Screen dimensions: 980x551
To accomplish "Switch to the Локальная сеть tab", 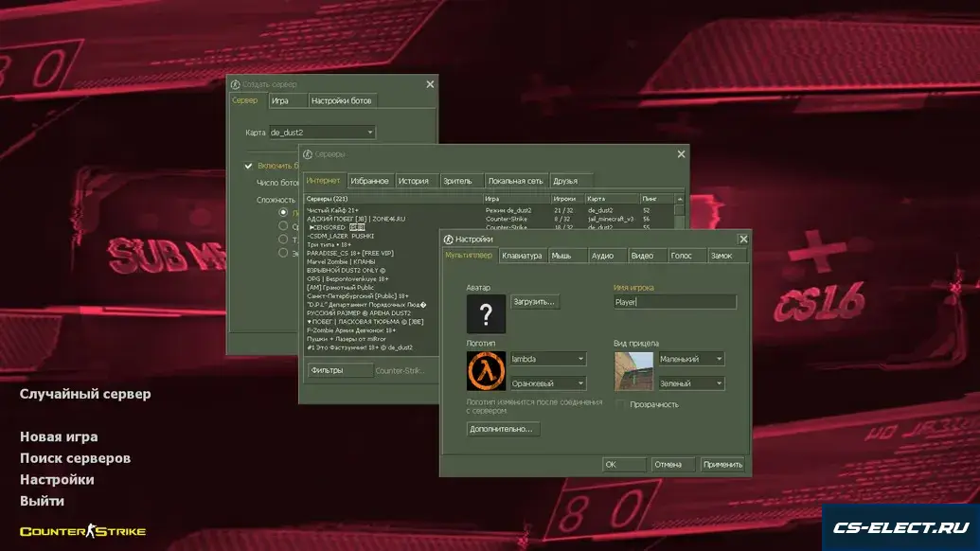I will point(516,181).
